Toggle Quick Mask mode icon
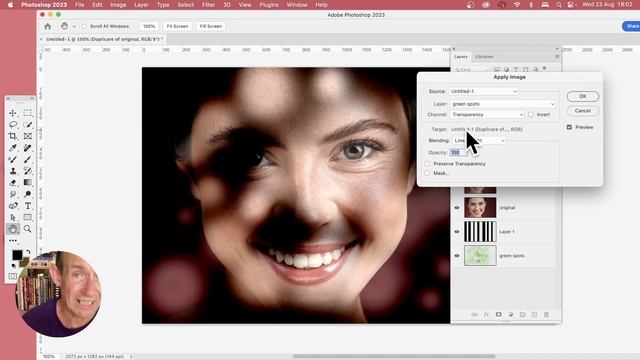 point(13,276)
